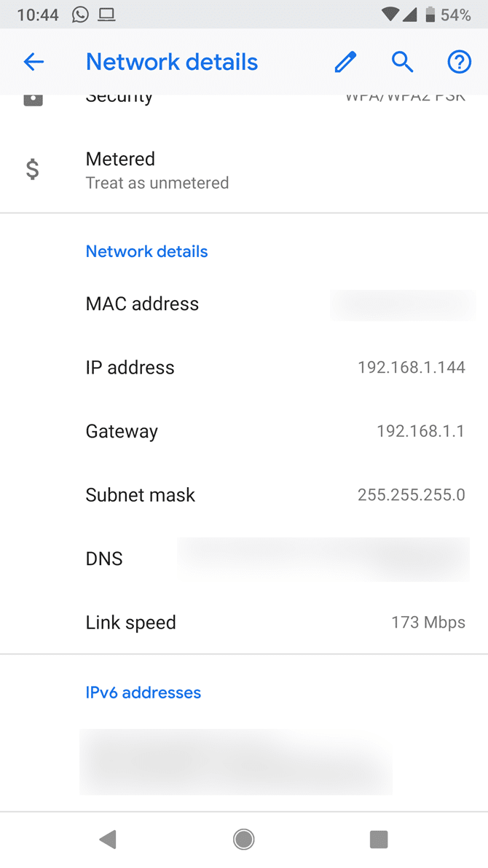Image resolution: width=488 pixels, height=868 pixels.
Task: Open the pencil edit network icon
Action: point(345,62)
